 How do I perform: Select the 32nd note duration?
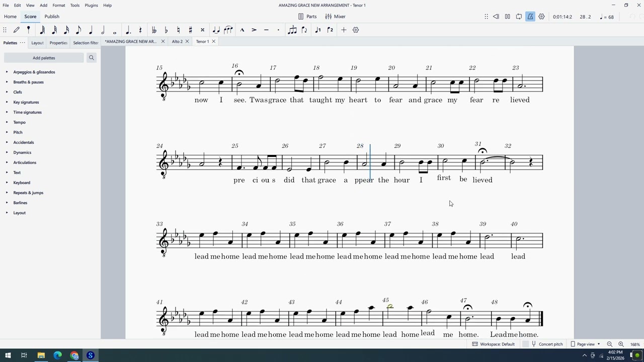[x=54, y=30]
